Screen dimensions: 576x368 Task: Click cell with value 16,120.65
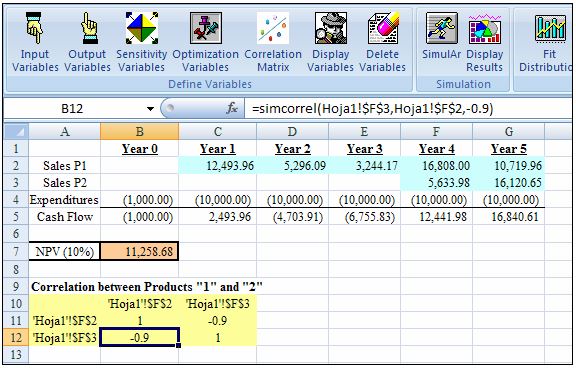coord(509,183)
